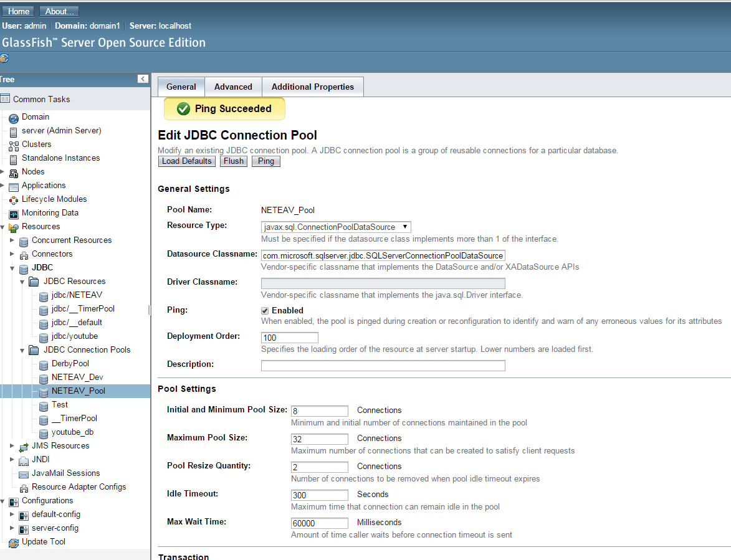Click the jdbc/NETEAV resource icon

coord(44,297)
